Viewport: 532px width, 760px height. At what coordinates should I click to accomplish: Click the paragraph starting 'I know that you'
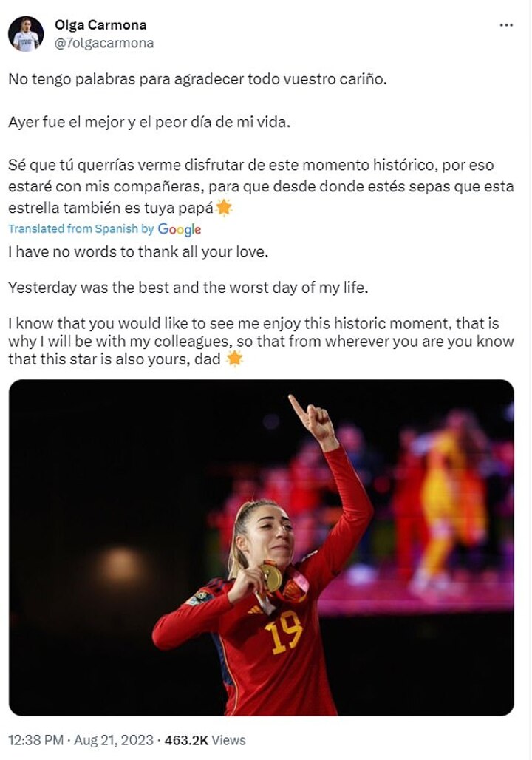(x=261, y=342)
